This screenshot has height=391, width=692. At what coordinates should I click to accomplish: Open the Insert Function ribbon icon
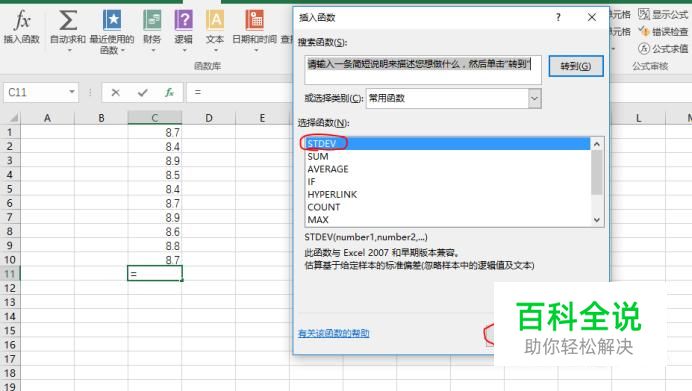[x=22, y=27]
